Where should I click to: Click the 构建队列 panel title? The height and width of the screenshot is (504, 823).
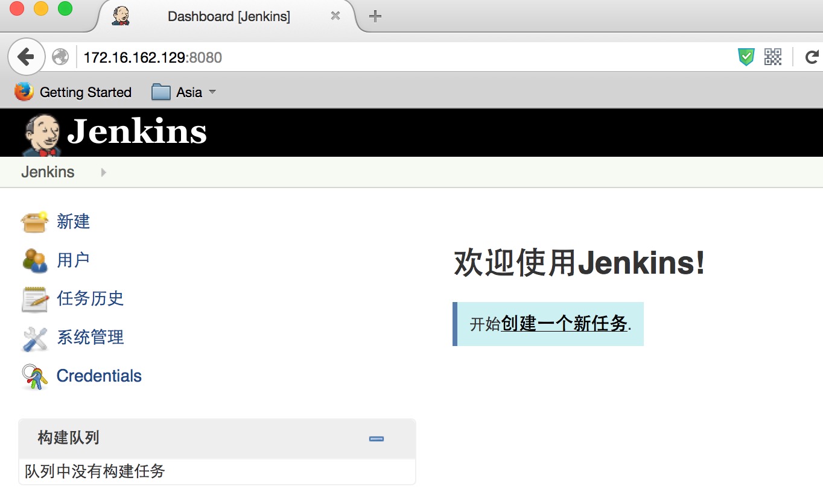pyautogui.click(x=68, y=438)
